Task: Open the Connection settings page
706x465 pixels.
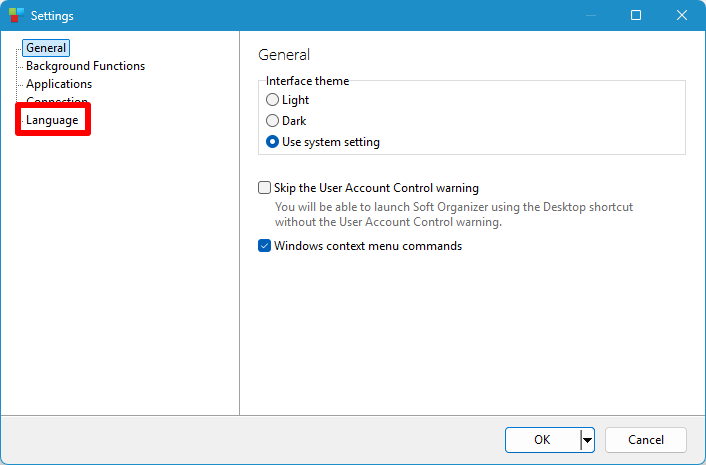Action: pyautogui.click(x=57, y=101)
